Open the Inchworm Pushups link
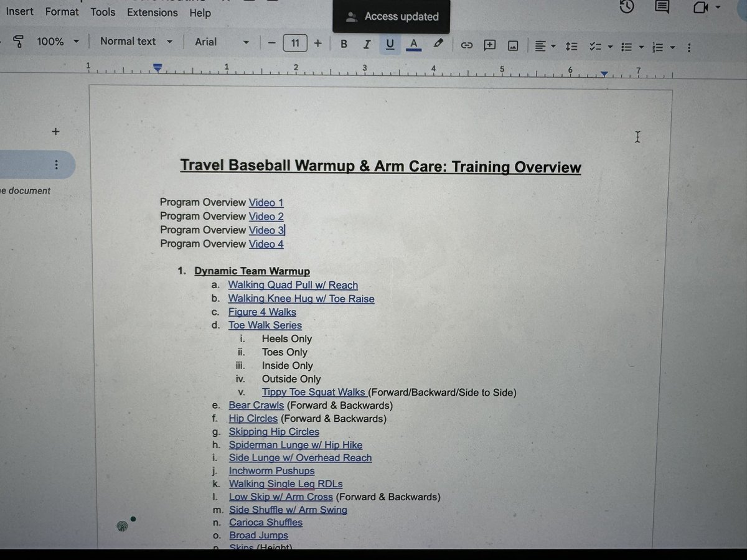747x560 pixels. click(272, 471)
